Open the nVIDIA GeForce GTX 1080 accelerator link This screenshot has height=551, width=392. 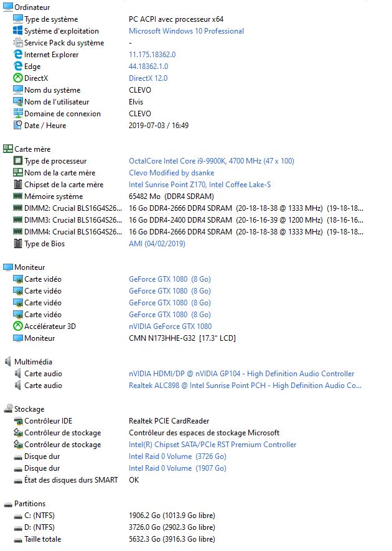(x=170, y=326)
